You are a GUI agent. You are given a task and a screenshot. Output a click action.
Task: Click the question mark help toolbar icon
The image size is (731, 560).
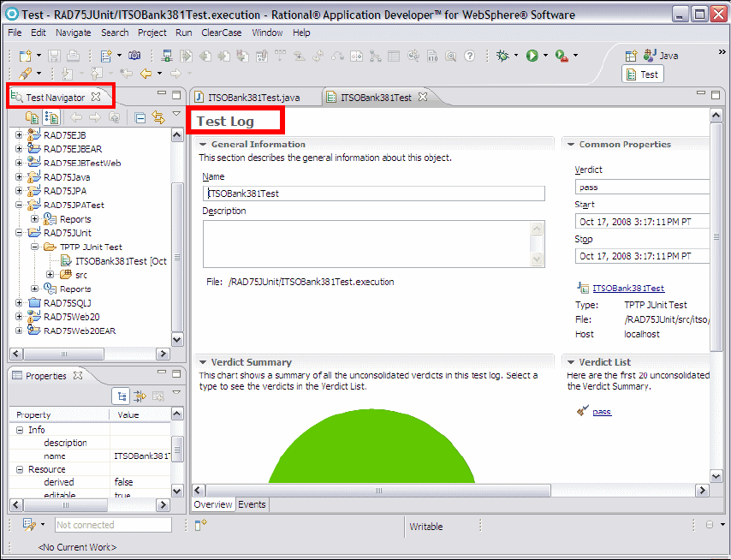(x=469, y=56)
